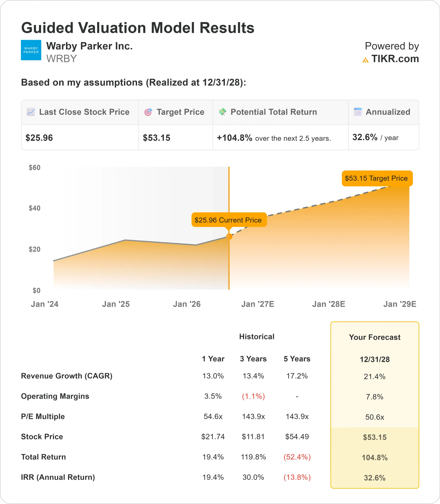Click the Historical section heading

[x=257, y=337]
